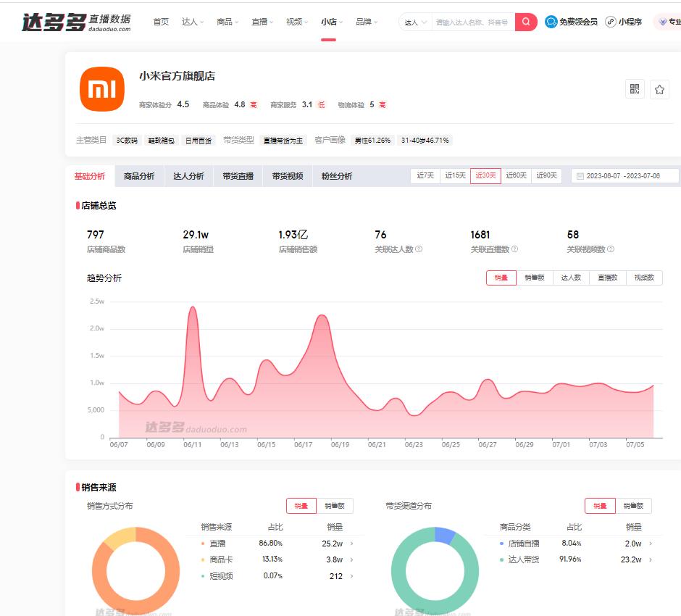Open the 小程序 mini-program icon
Screen dimensions: 681x616
click(611, 22)
